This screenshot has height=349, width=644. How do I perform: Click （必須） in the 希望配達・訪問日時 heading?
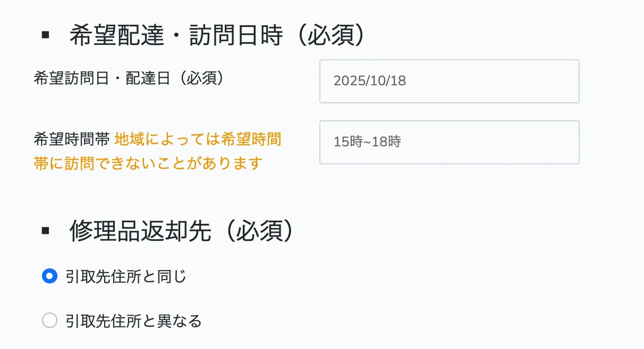(x=332, y=36)
